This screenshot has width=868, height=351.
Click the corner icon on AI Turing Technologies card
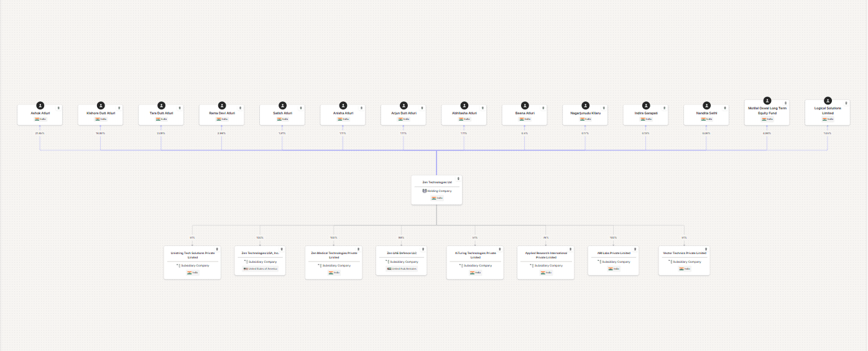(x=494, y=249)
